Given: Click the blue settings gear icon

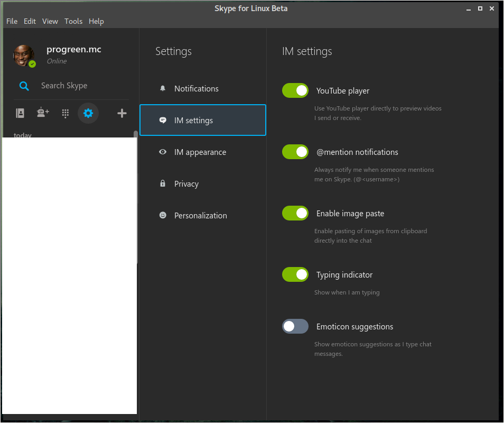Looking at the screenshot, I should click(88, 113).
